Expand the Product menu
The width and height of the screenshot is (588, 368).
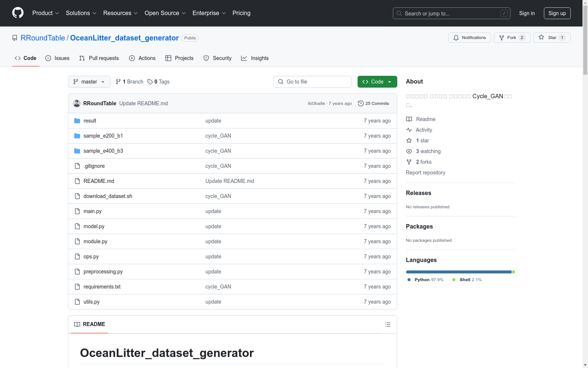[46, 13]
